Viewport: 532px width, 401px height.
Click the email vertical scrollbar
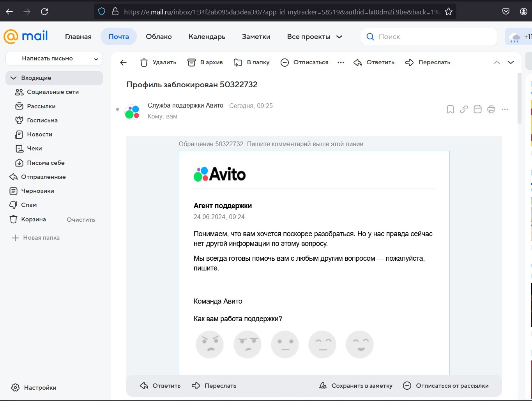[520, 99]
